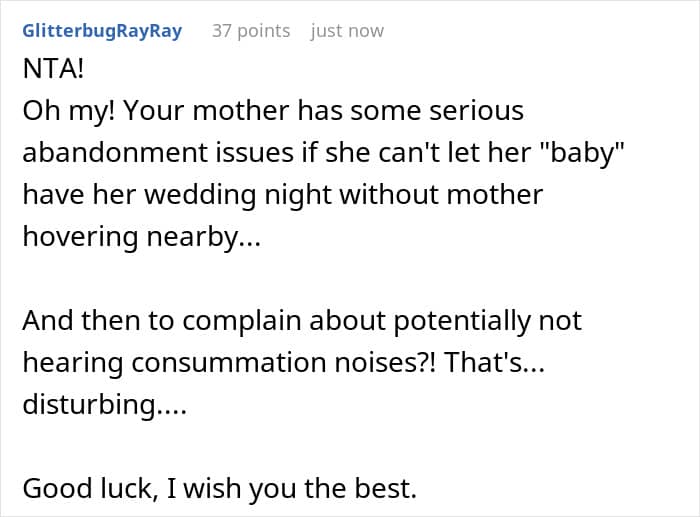Open the GlitterbugRayRay user profile

click(x=102, y=31)
